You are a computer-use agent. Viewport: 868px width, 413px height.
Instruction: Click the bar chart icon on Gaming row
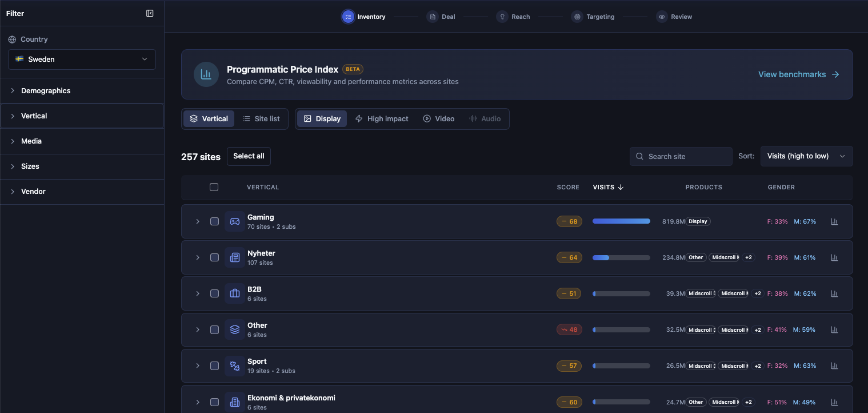point(834,221)
